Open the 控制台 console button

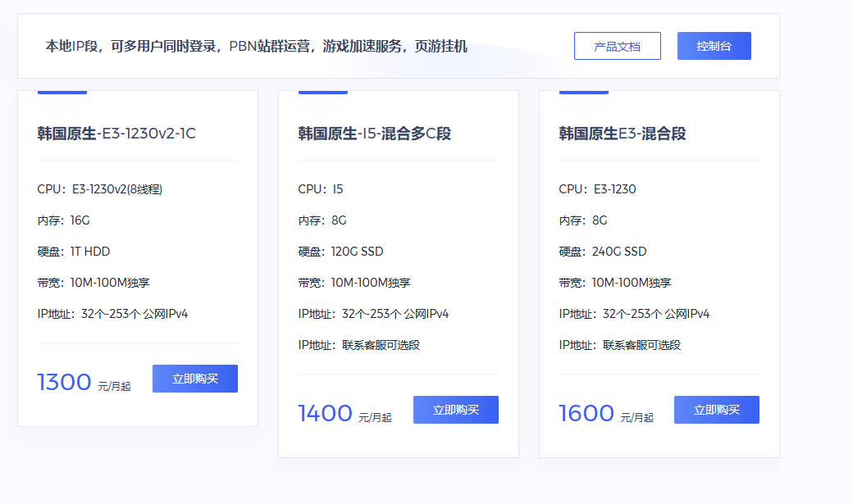[x=714, y=47]
